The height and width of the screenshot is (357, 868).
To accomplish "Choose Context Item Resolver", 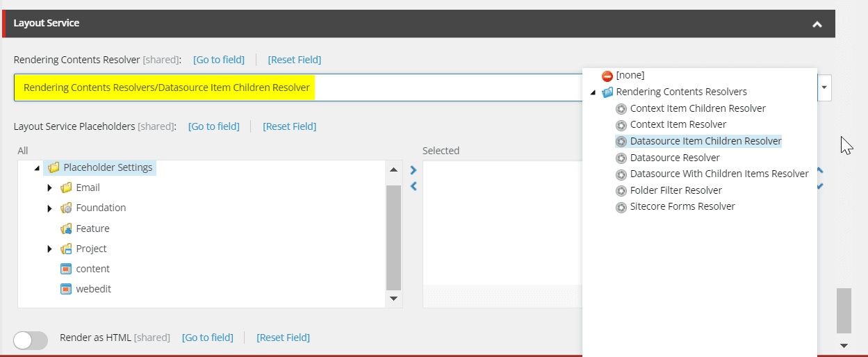I will pos(678,124).
